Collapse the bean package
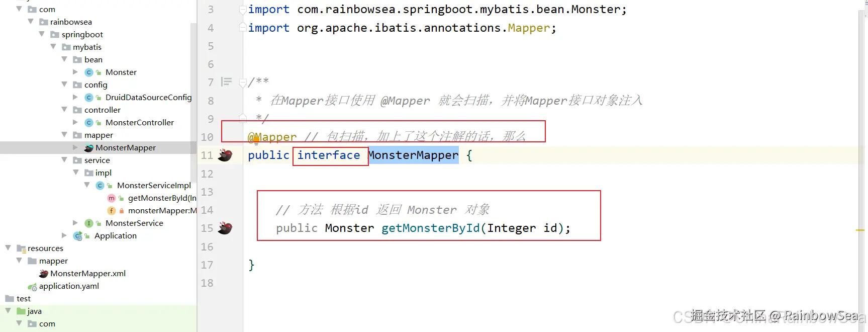This screenshot has width=868, height=332. (64, 59)
